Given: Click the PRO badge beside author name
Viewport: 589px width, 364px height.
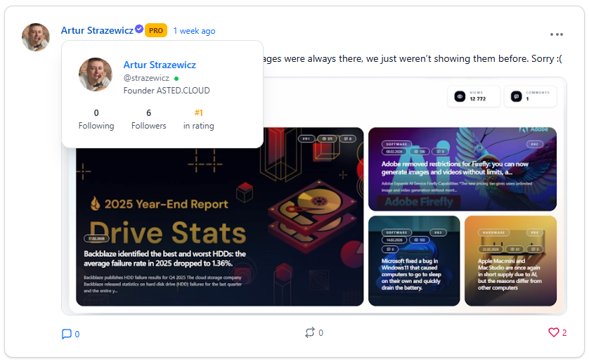Looking at the screenshot, I should 156,30.
